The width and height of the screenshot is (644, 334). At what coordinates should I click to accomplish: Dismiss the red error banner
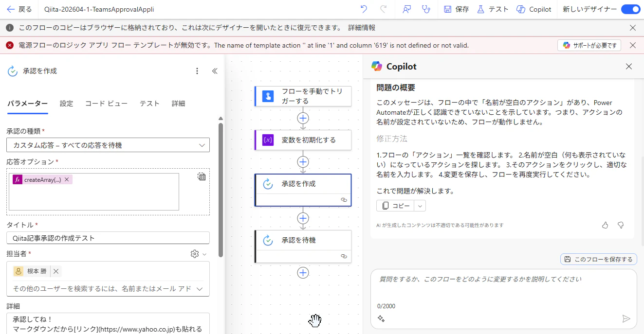[x=633, y=45]
